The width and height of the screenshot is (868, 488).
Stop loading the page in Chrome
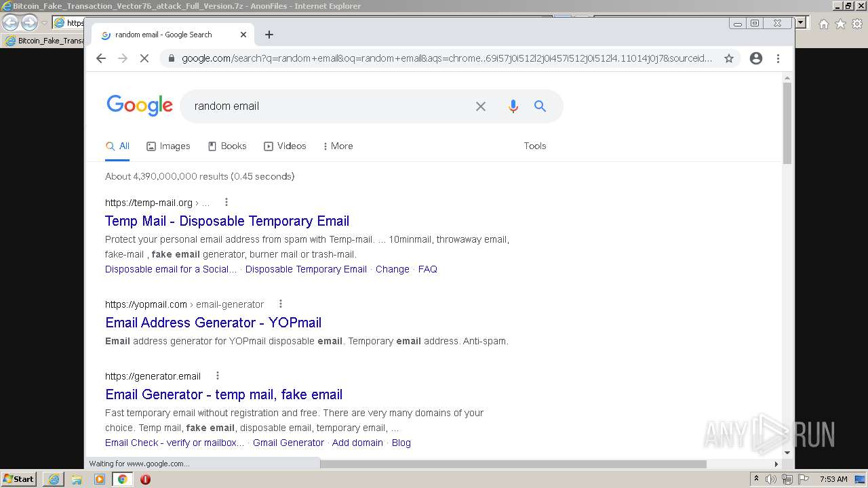[144, 58]
